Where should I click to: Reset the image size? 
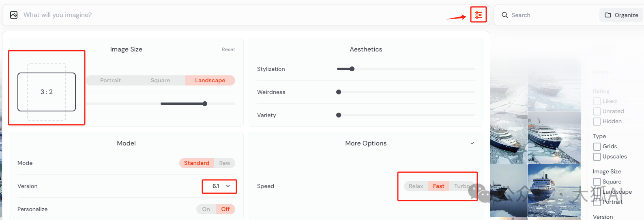228,49
